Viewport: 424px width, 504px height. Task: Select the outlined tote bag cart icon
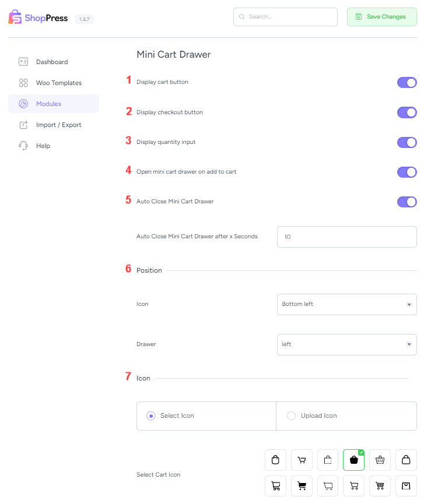click(x=275, y=460)
